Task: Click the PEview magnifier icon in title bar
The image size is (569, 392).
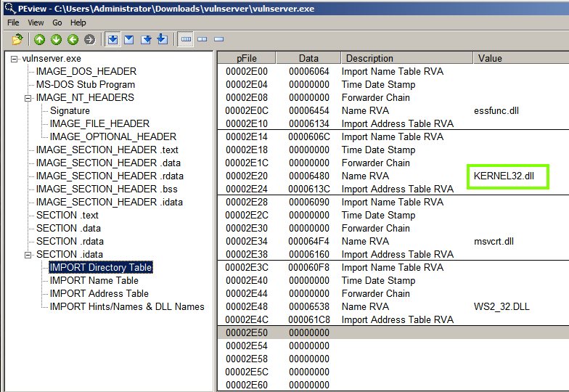Action: [x=10, y=8]
